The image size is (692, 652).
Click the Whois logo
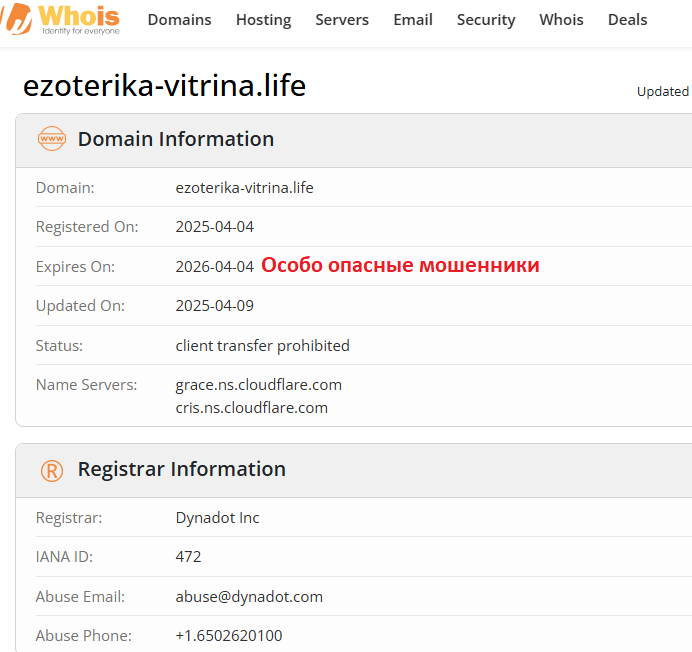pos(60,19)
